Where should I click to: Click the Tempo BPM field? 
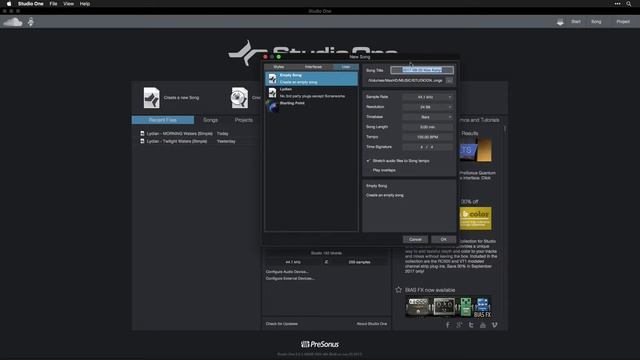coord(427,137)
